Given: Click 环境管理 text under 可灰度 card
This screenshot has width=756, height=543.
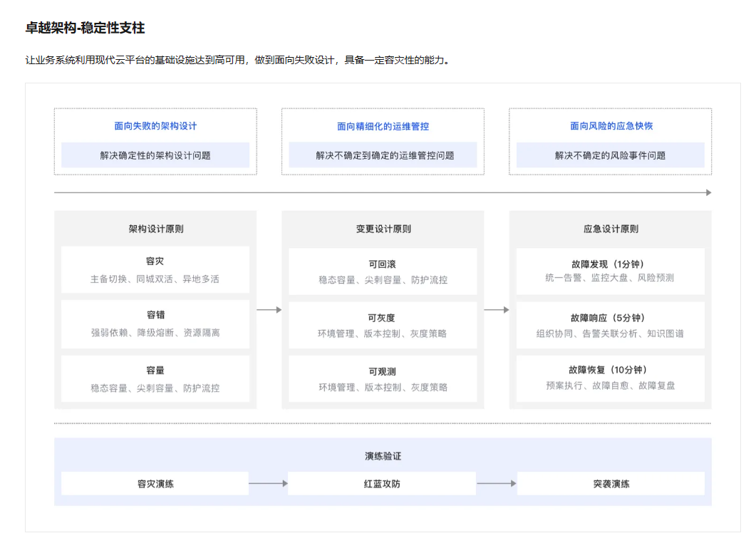Looking at the screenshot, I should pos(336,333).
